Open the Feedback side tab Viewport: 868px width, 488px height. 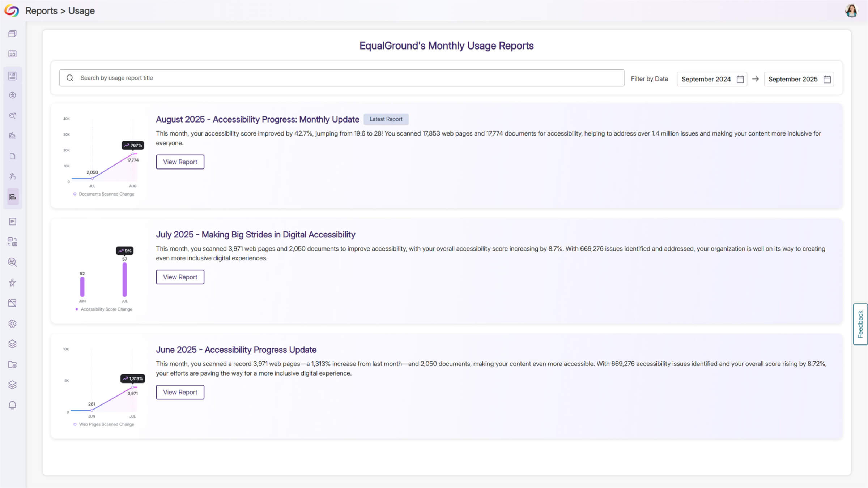[860, 324]
